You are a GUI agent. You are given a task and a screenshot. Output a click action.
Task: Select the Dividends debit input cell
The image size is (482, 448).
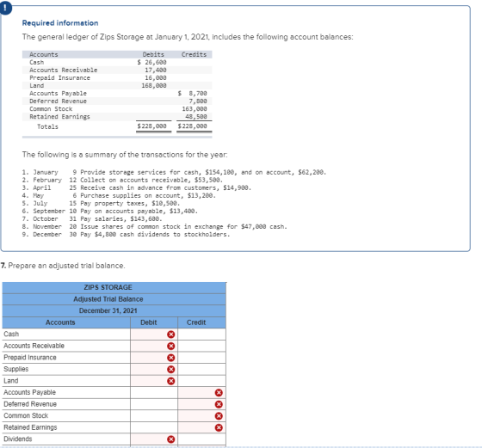pyautogui.click(x=154, y=439)
